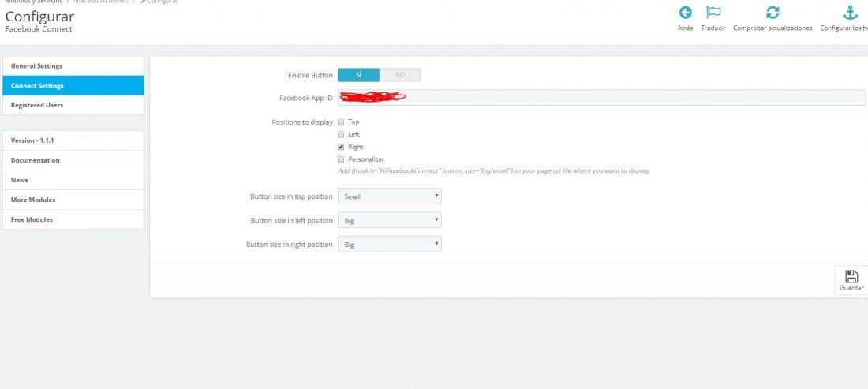Click into Facebook App ID field

tap(601, 98)
